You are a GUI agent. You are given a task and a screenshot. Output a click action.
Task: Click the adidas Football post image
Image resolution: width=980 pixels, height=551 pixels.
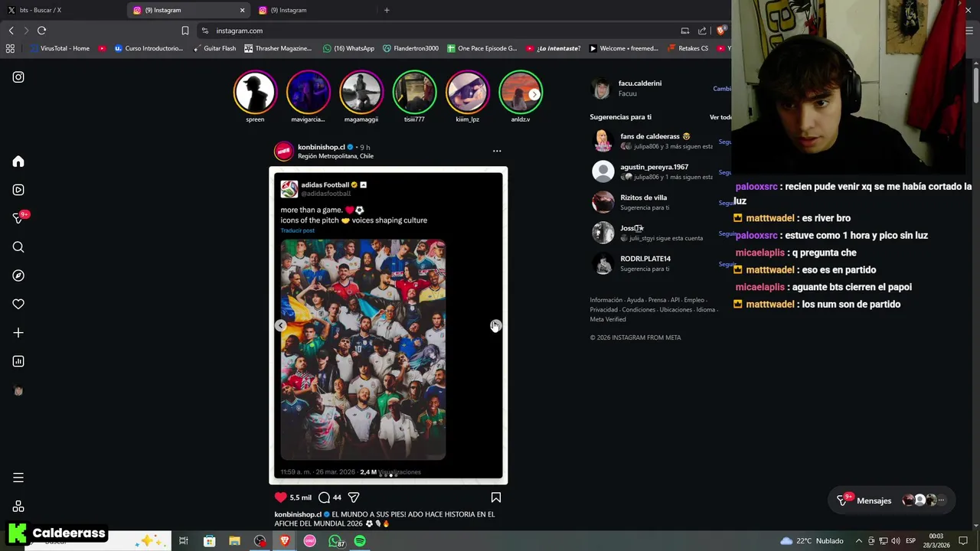pos(363,349)
